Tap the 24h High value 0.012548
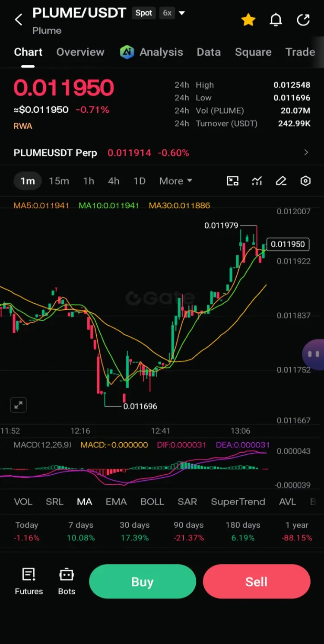Image resolution: width=324 pixels, height=644 pixels. (292, 85)
